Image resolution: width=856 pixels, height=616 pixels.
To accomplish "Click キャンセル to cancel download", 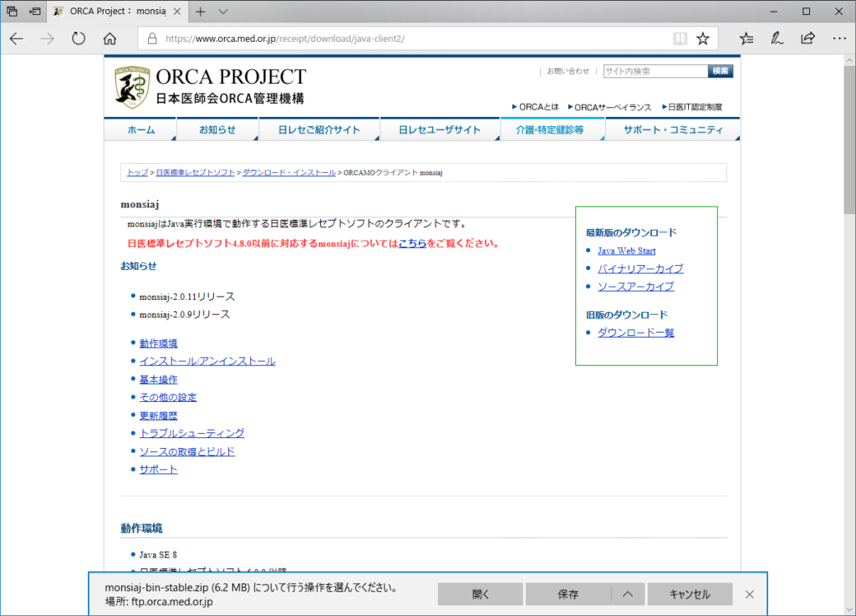I will point(690,594).
